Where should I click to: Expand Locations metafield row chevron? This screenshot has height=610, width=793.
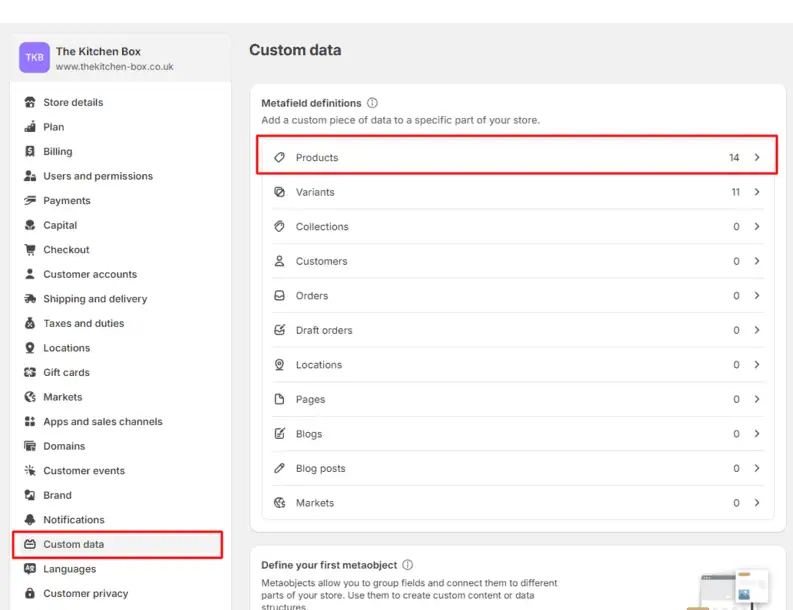tap(757, 364)
